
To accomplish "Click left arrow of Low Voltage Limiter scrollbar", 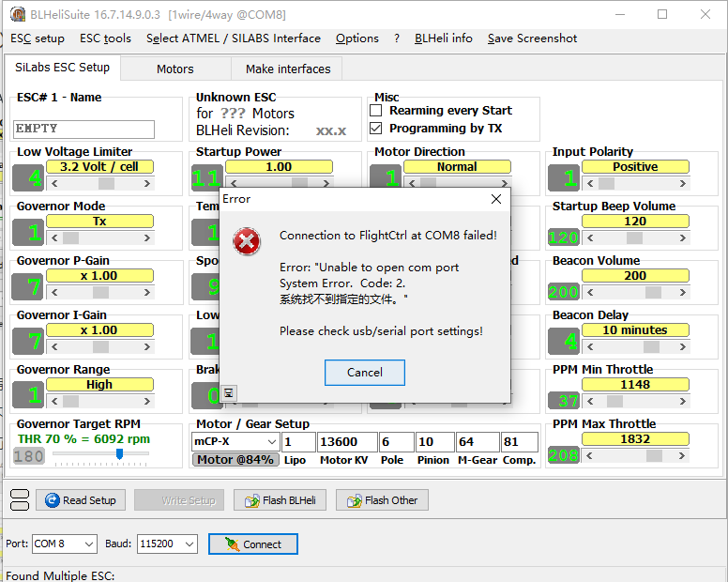I will (x=54, y=183).
